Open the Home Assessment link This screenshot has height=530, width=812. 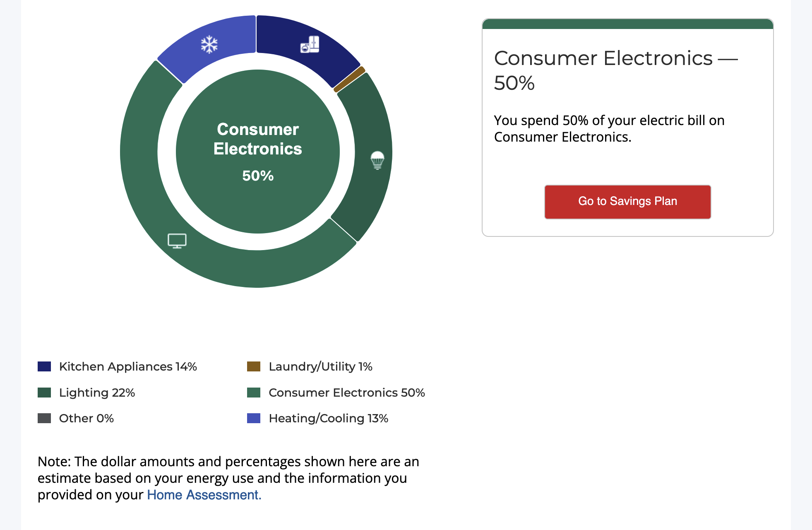(x=204, y=495)
